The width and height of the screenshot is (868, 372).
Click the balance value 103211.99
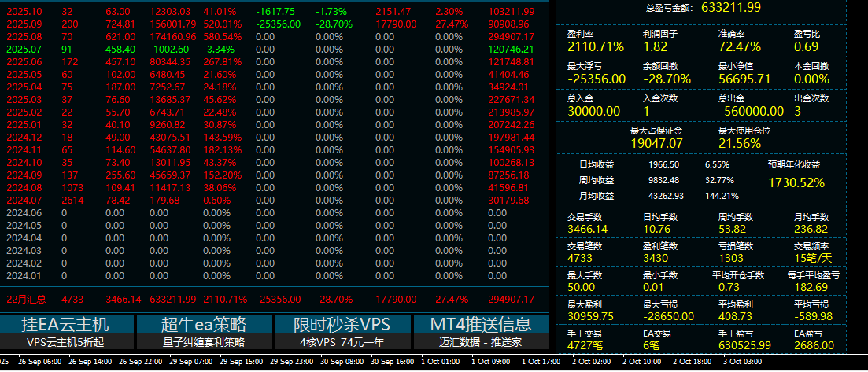click(512, 11)
